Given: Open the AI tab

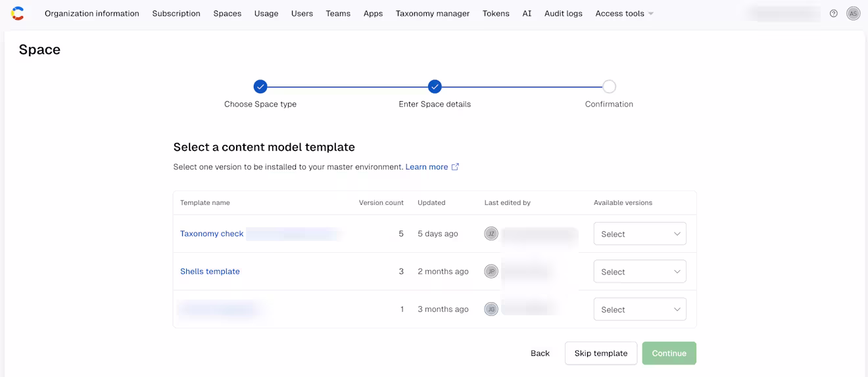Looking at the screenshot, I should pos(527,13).
